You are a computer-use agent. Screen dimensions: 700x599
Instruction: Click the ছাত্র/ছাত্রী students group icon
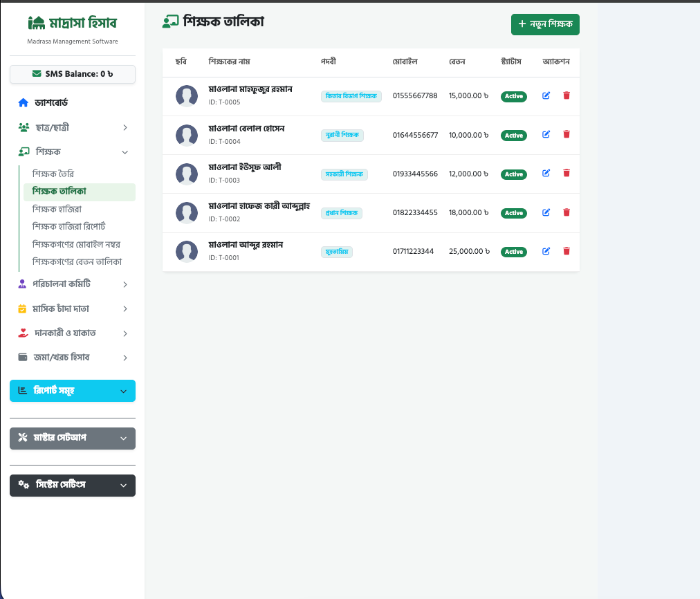[24, 127]
